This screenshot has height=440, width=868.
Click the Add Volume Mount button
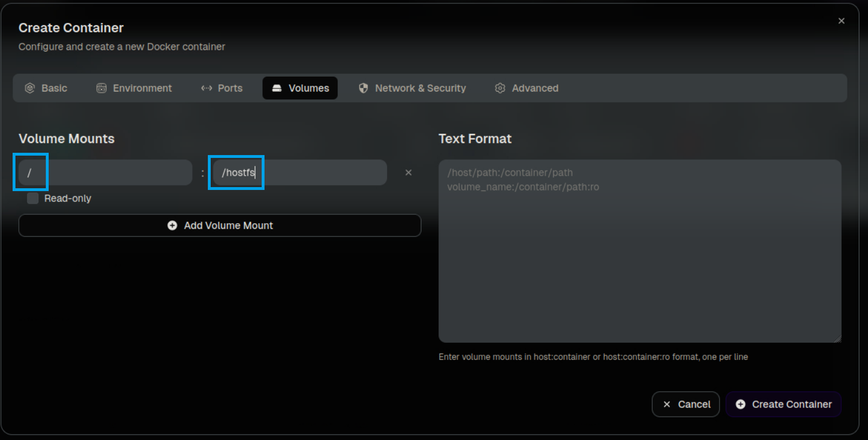(220, 225)
